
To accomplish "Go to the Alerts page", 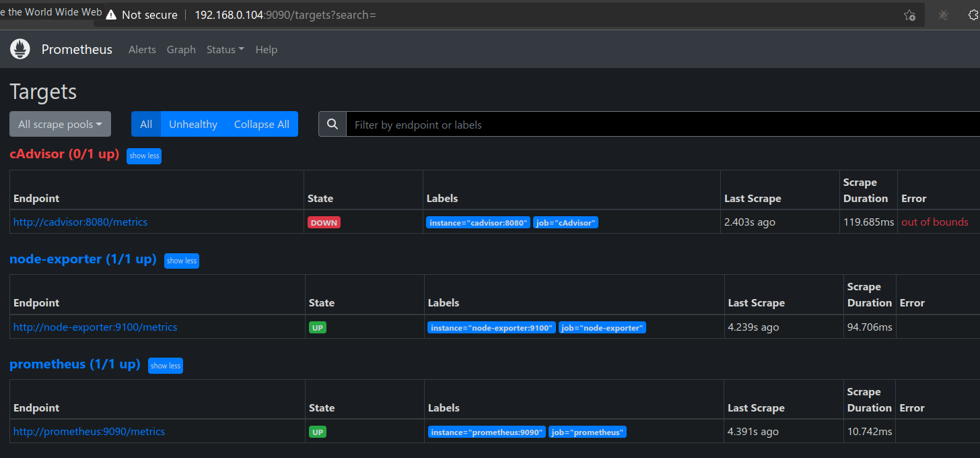I will click(x=142, y=50).
